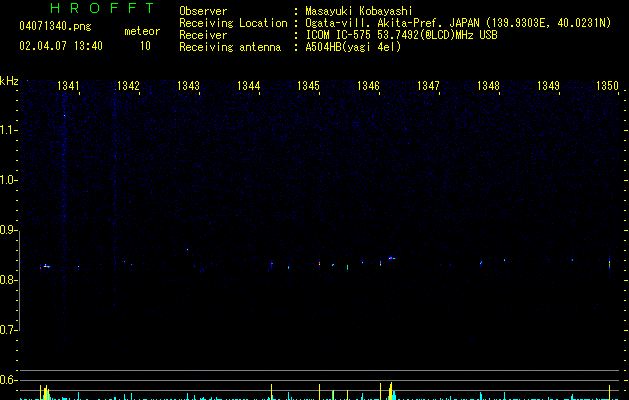Click the 1344 time marker
The width and height of the screenshot is (629, 400).
248,86
